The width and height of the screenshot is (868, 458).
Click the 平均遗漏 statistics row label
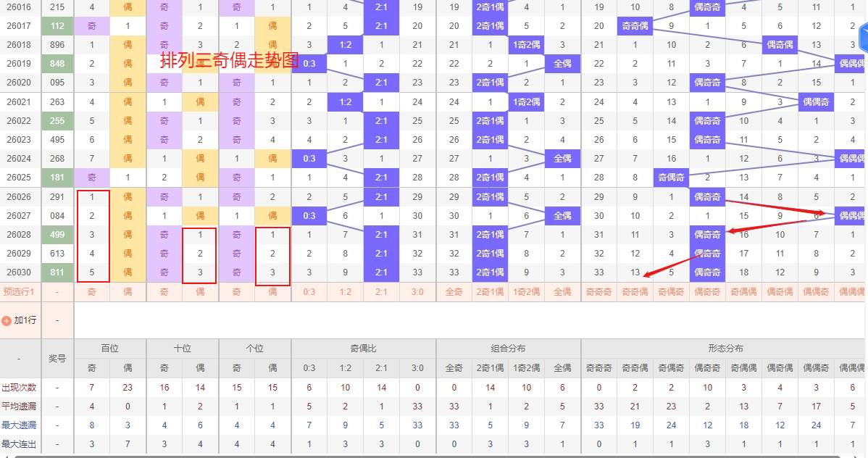click(x=20, y=407)
